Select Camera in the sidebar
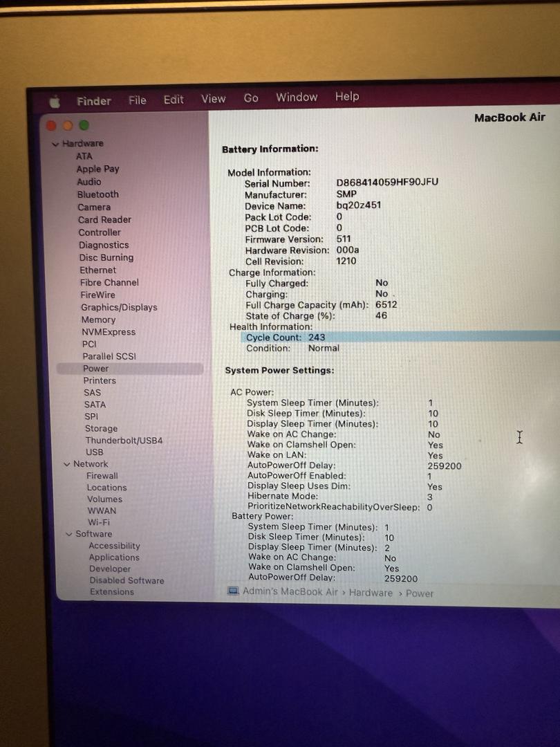 pyautogui.click(x=94, y=207)
